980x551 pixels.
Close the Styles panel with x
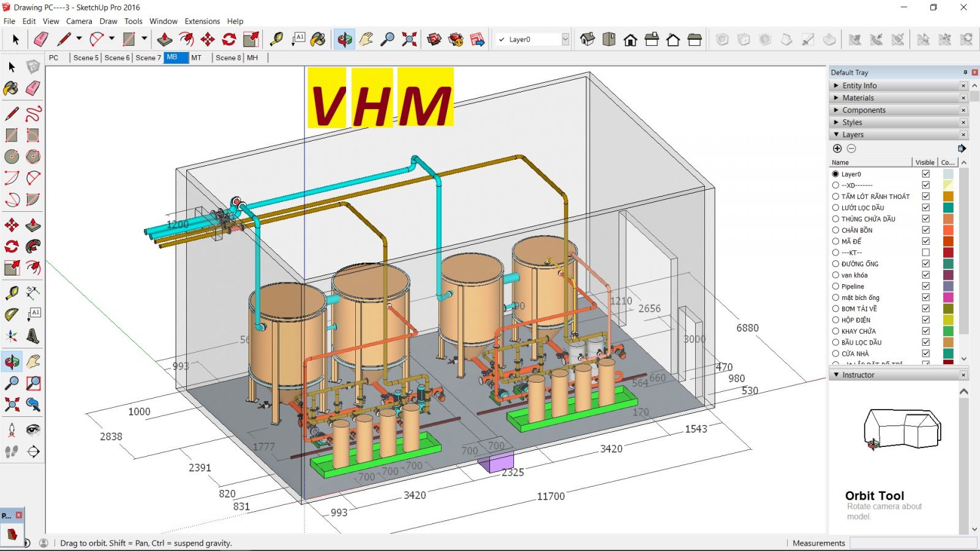click(x=963, y=122)
